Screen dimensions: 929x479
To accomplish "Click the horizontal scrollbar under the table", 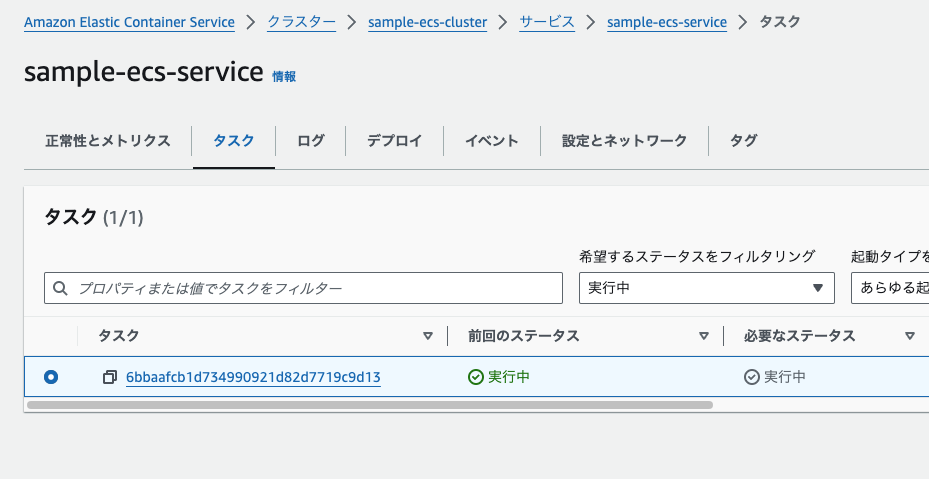I will pos(370,405).
